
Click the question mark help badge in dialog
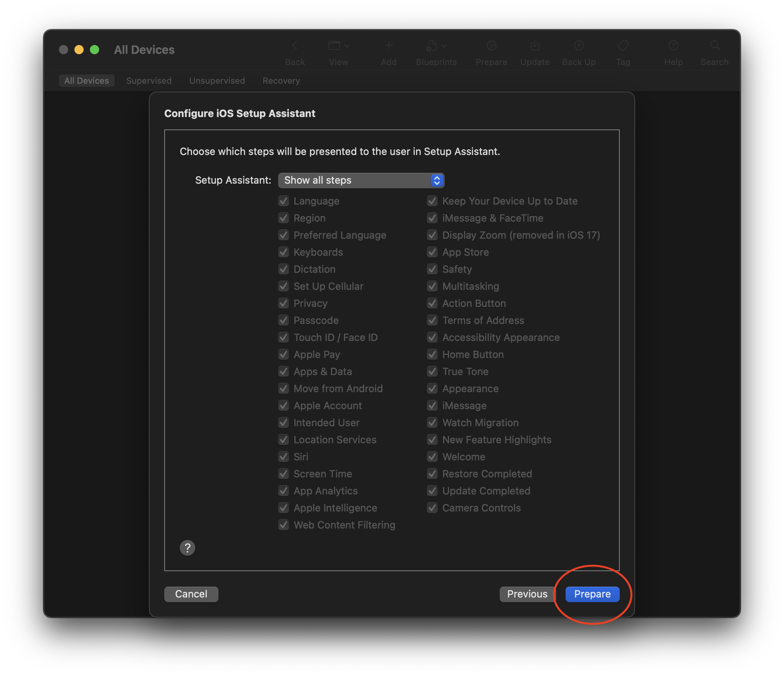click(x=187, y=548)
